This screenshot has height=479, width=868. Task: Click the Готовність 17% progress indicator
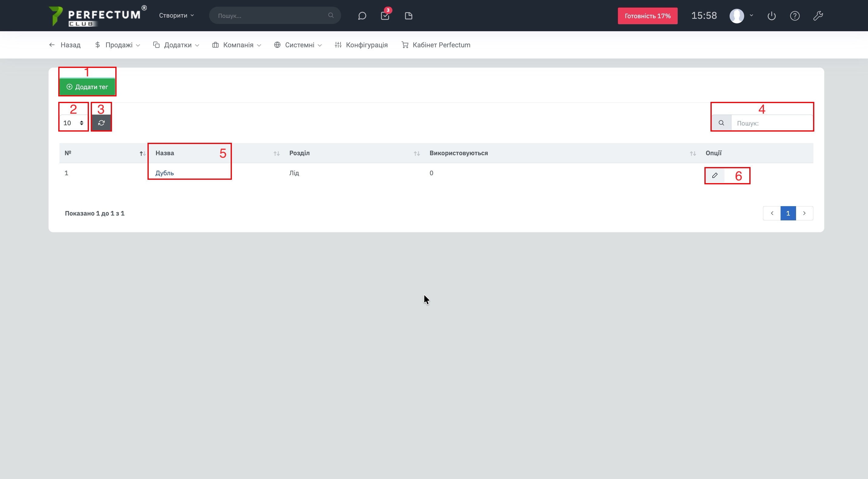pos(647,16)
